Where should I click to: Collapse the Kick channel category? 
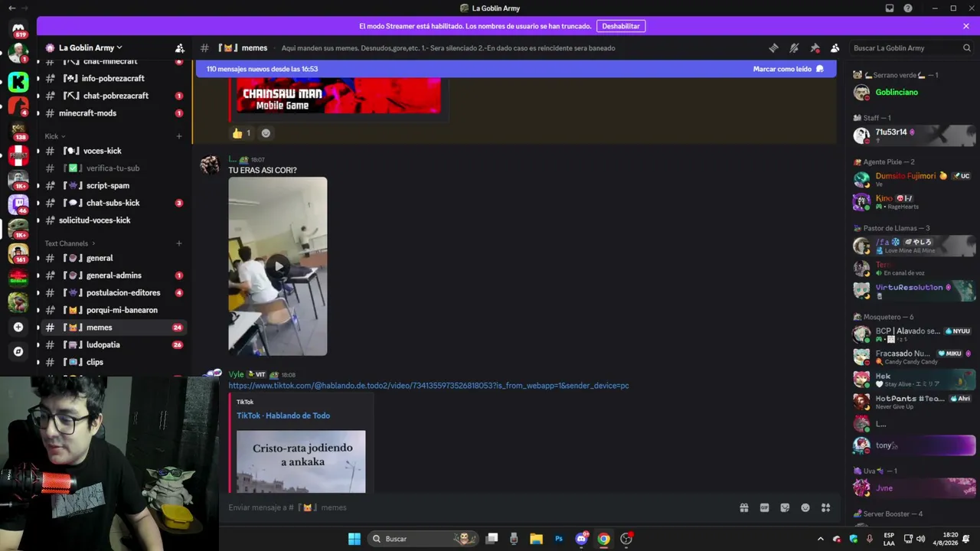coord(54,136)
